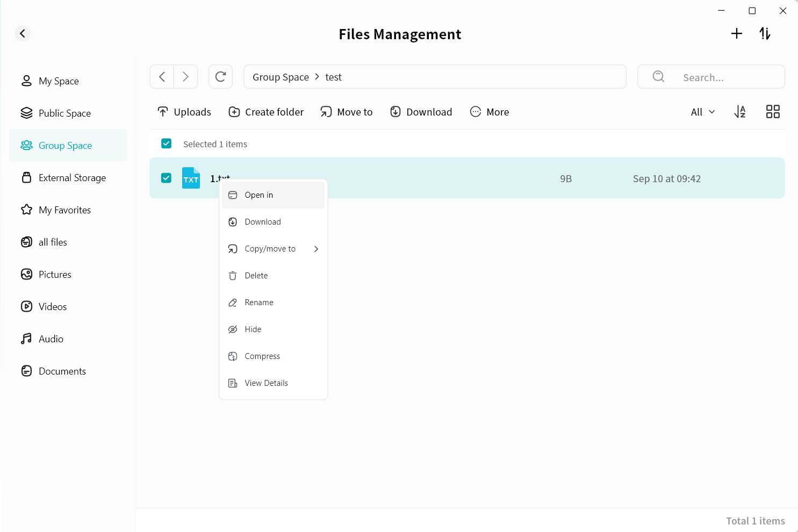Open the More options menu
Screen dimensions: 798x532
[490, 112]
